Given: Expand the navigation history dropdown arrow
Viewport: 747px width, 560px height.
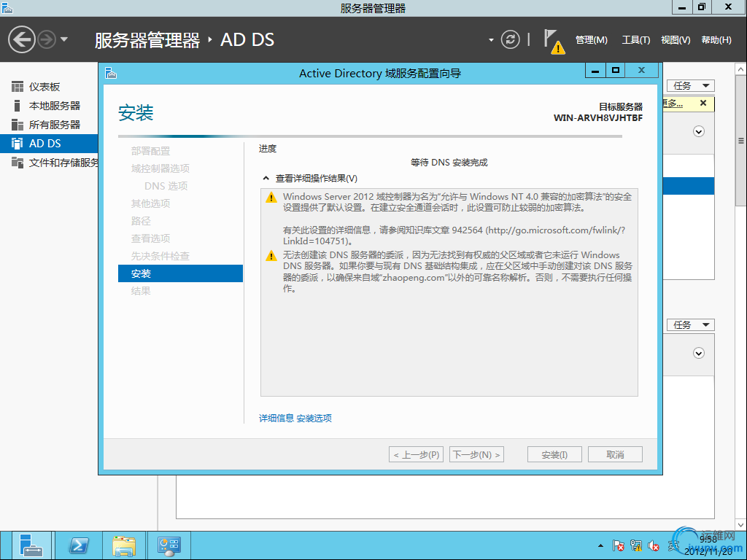Looking at the screenshot, I should point(64,39).
